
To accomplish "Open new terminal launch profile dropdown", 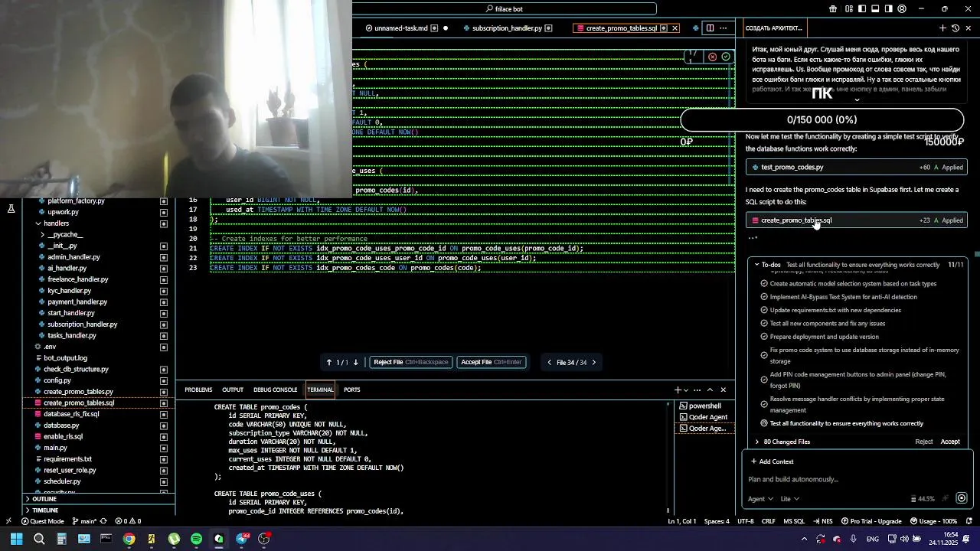I will pos(686,390).
